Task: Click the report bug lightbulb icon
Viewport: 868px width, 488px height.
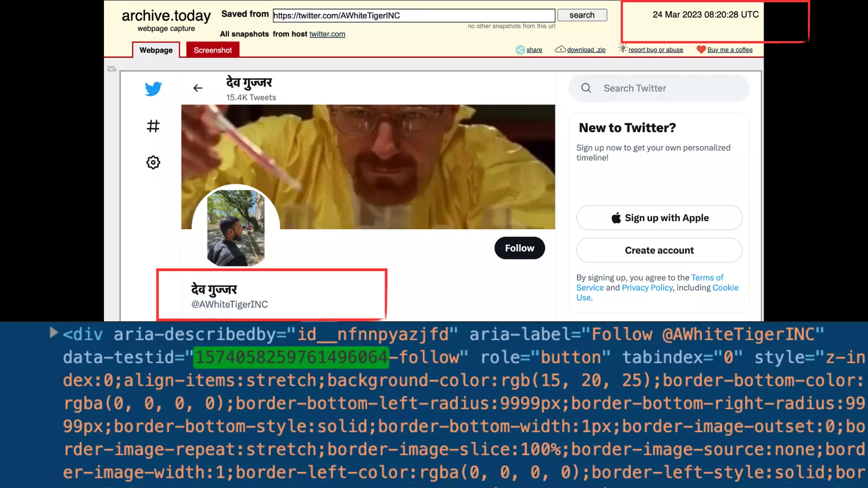Action: 623,48
